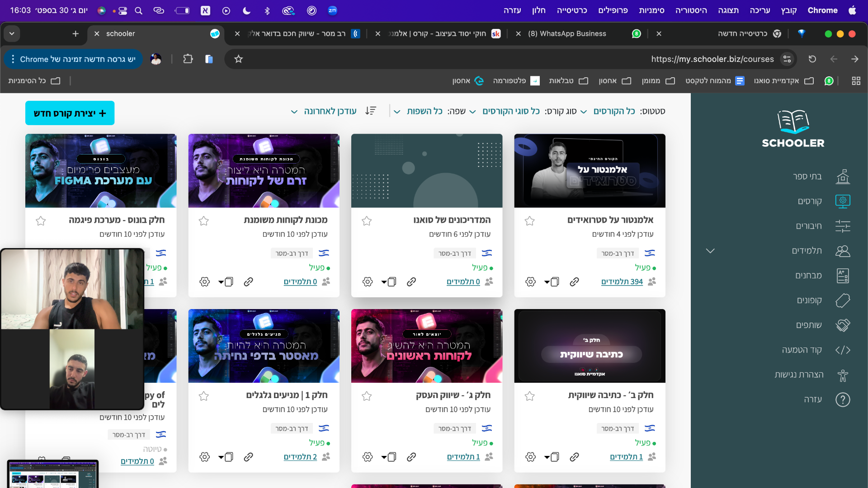Open the היסטוריה menu in menu bar

(x=691, y=10)
